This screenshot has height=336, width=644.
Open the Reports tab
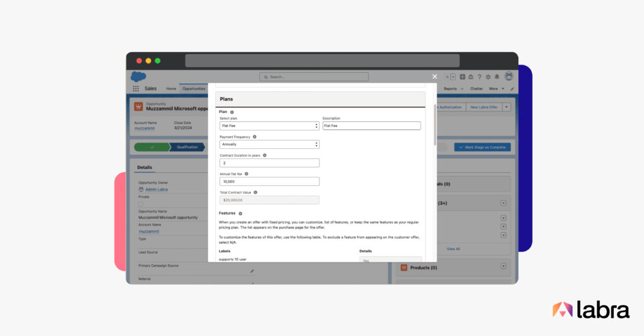pos(450,89)
